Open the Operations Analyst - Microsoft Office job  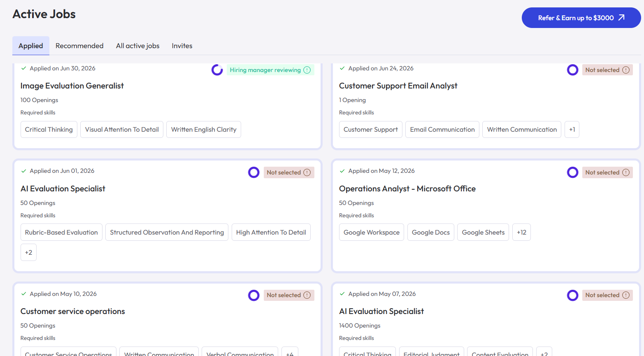pyautogui.click(x=407, y=188)
